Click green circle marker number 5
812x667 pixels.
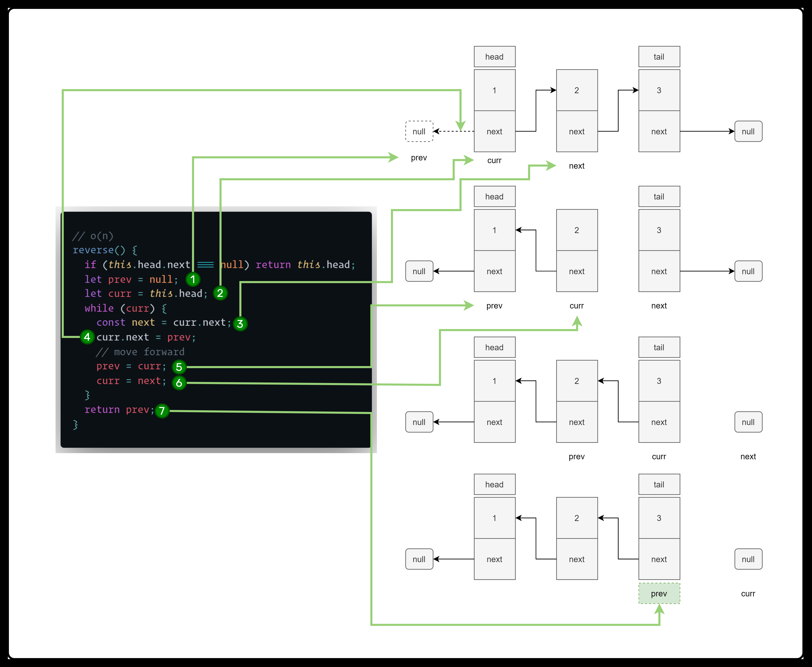point(179,367)
